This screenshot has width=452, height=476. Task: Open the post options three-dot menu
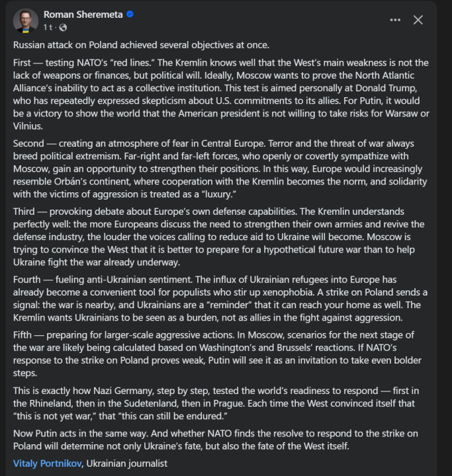tap(395, 20)
